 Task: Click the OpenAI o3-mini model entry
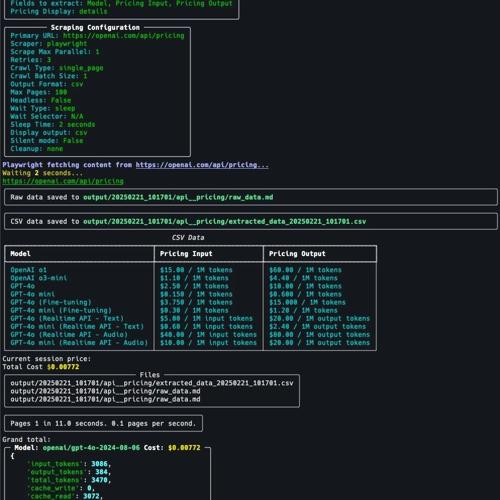(39, 278)
